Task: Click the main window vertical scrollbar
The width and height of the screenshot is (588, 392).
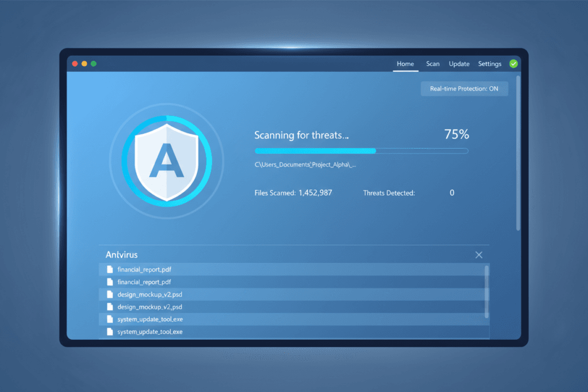Action: [x=519, y=153]
